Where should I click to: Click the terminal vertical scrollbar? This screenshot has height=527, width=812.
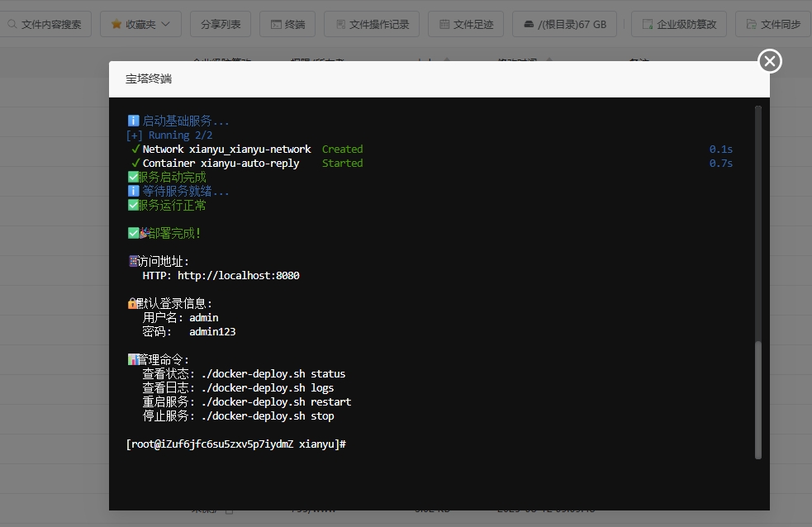pos(758,400)
